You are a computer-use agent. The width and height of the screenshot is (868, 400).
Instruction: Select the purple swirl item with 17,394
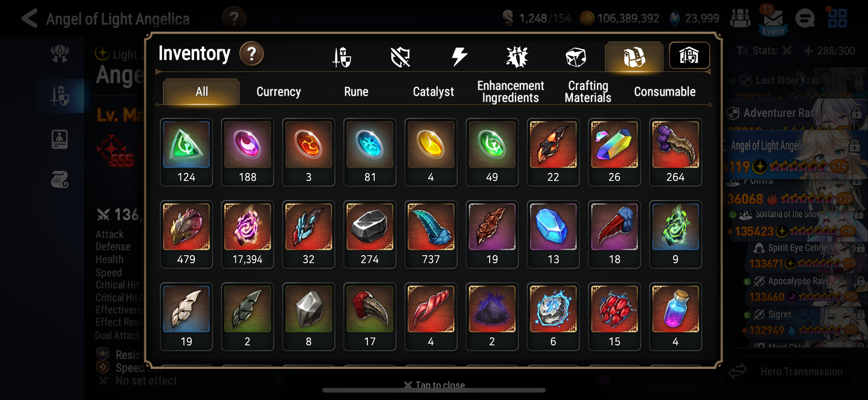(247, 234)
